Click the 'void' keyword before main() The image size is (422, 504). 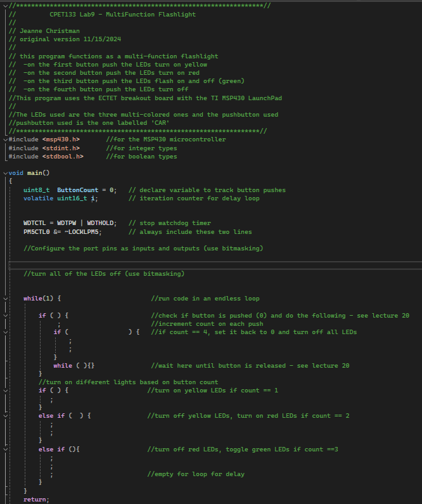pos(16,173)
